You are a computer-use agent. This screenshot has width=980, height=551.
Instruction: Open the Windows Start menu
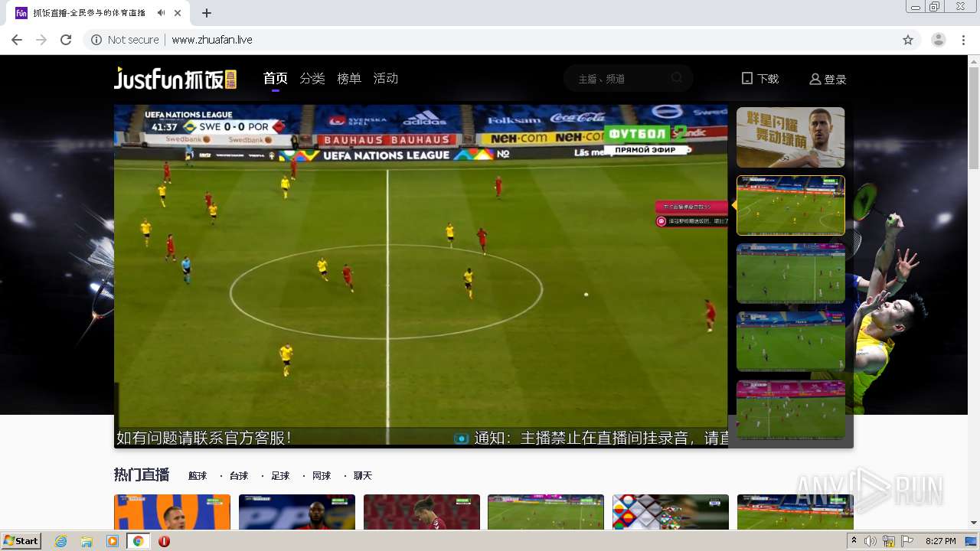tap(21, 540)
